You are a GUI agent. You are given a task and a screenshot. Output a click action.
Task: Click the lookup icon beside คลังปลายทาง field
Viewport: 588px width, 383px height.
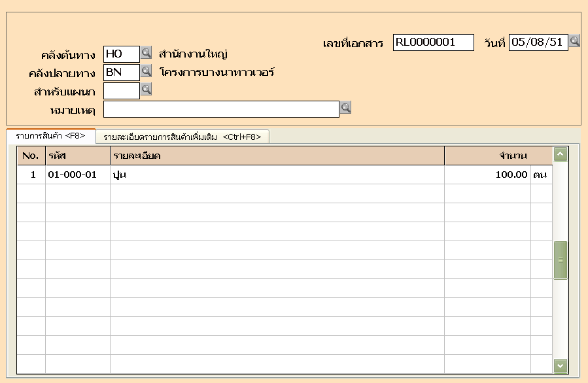click(x=147, y=71)
